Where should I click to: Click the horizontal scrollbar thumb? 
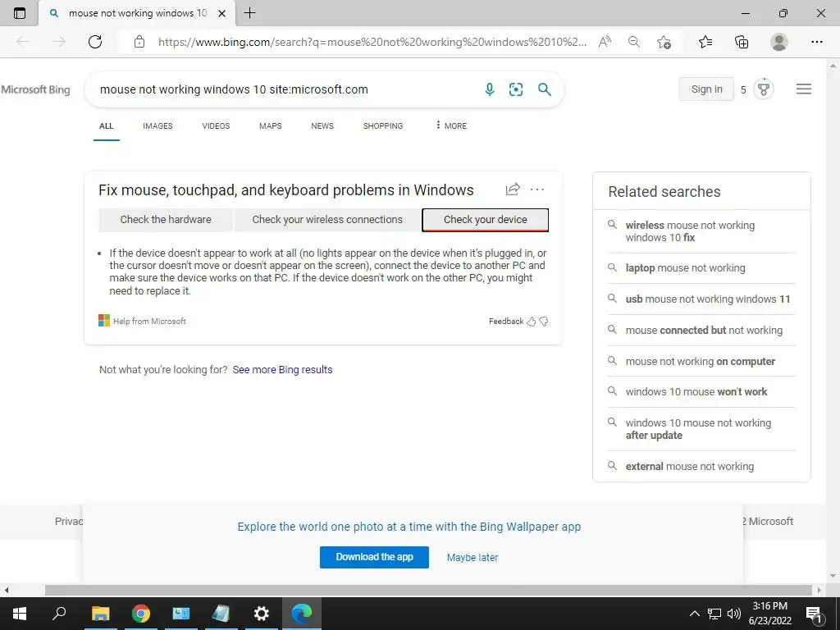(428, 591)
